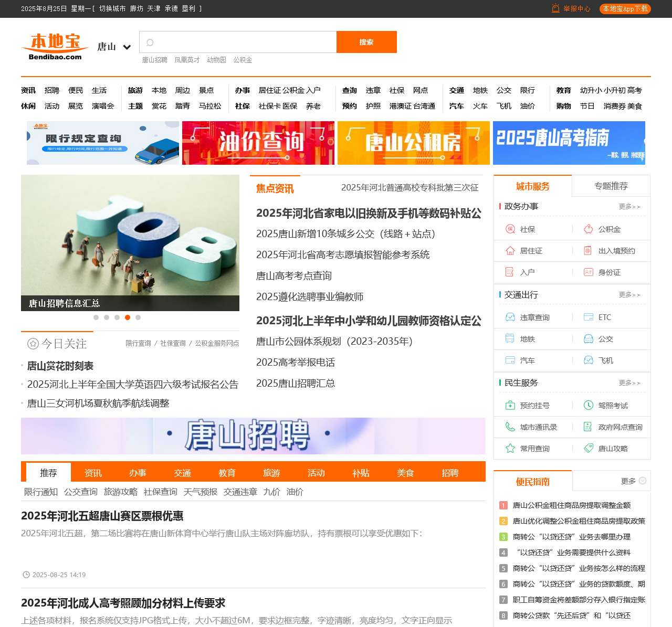Open 出入境预约 via its icon
Screen dimensions: 672x627
point(587,251)
